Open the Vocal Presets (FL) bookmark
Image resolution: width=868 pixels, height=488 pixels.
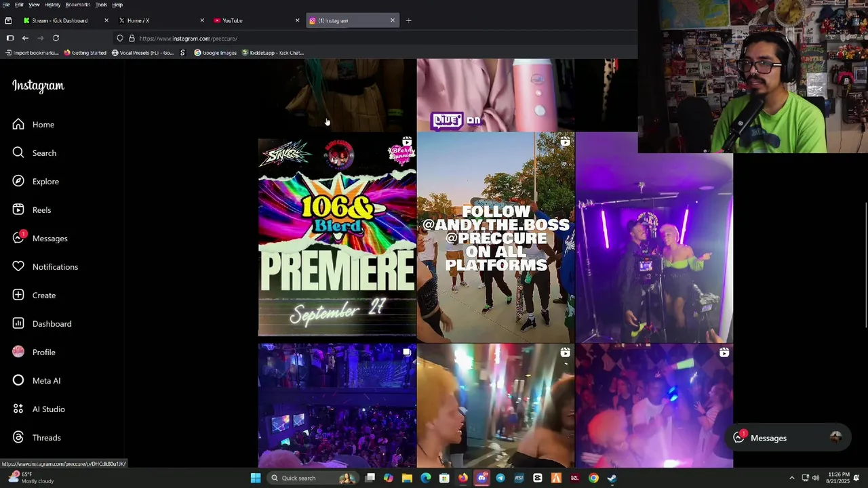142,52
